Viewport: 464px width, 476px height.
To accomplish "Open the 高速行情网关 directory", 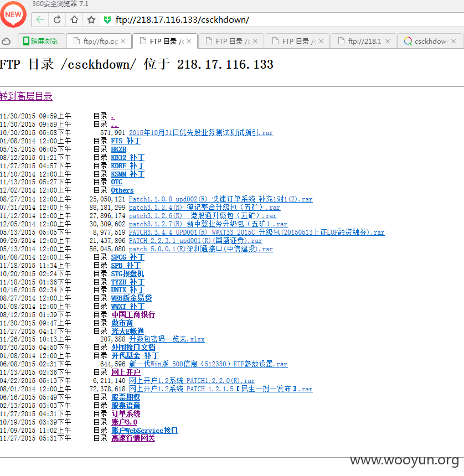I will coord(133,438).
